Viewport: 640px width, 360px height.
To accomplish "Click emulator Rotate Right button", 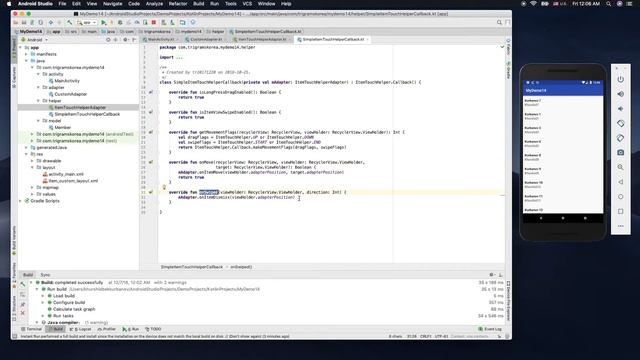I will (620, 138).
